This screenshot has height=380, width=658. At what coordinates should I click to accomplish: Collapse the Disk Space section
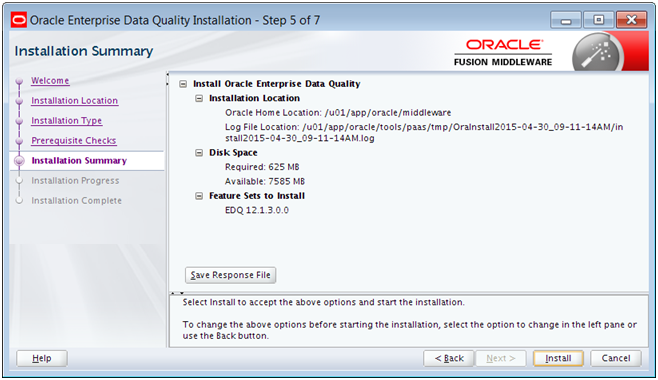[x=199, y=153]
